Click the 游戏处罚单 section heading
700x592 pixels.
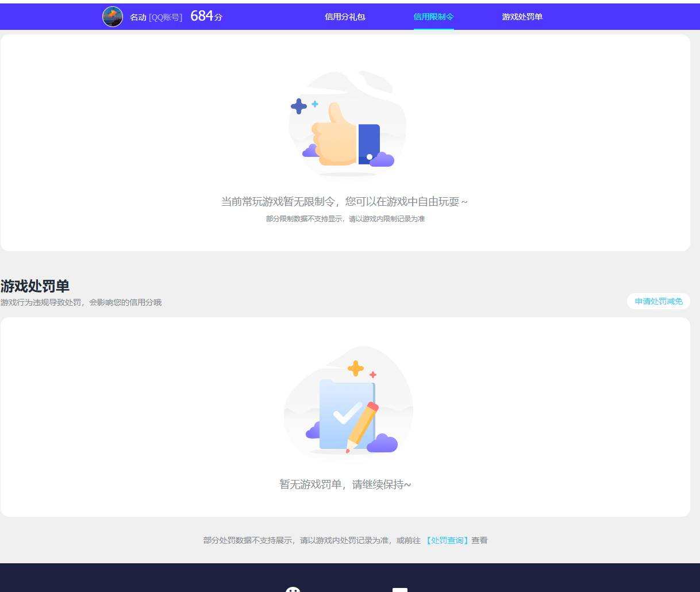click(35, 286)
